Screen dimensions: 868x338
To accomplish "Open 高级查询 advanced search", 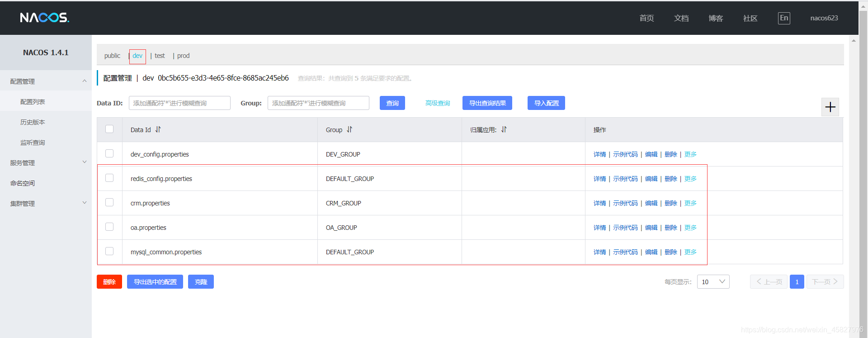I will coord(438,103).
